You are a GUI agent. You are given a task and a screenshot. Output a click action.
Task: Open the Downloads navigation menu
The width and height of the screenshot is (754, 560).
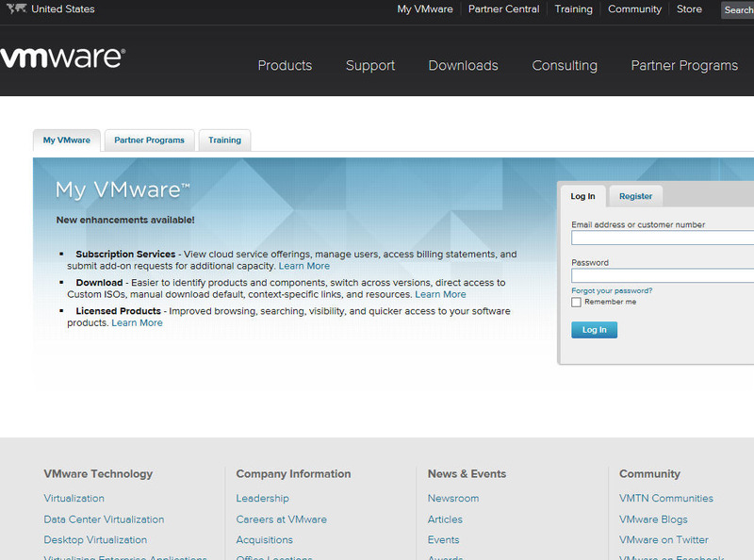click(x=463, y=65)
